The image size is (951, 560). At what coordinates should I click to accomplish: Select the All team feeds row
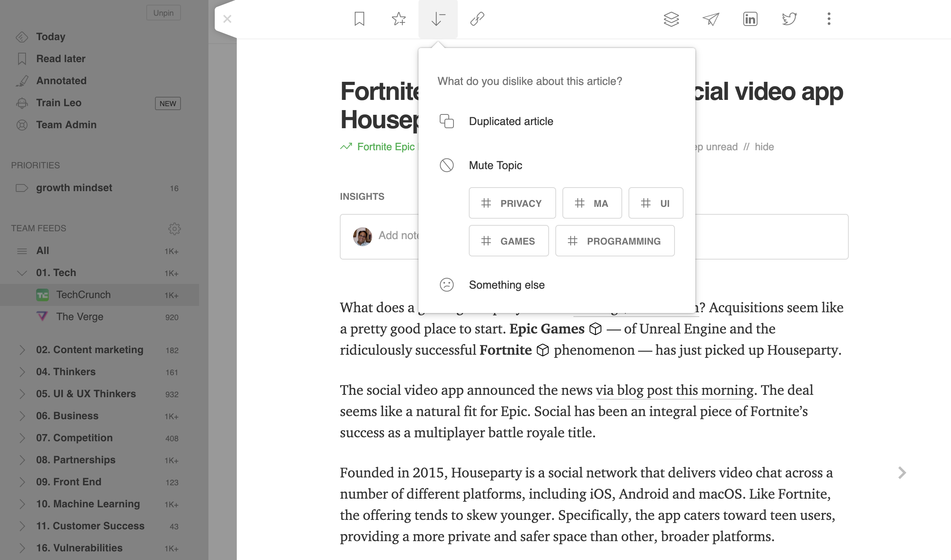100,251
